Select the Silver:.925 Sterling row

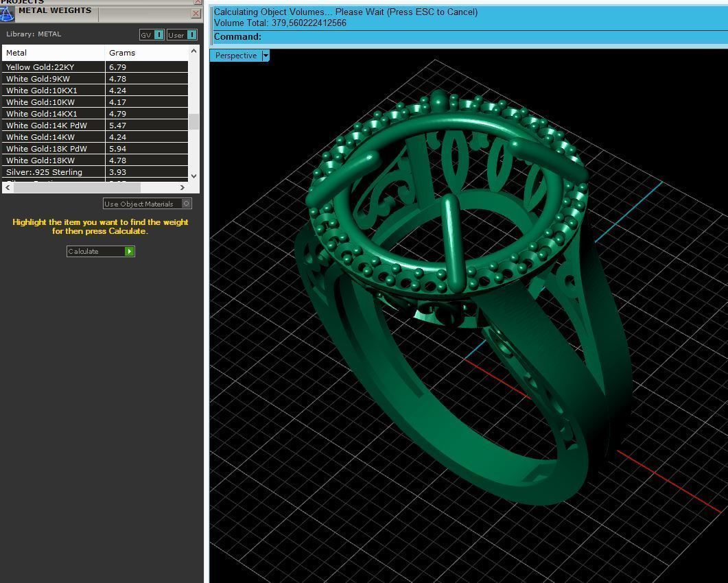[x=95, y=171]
